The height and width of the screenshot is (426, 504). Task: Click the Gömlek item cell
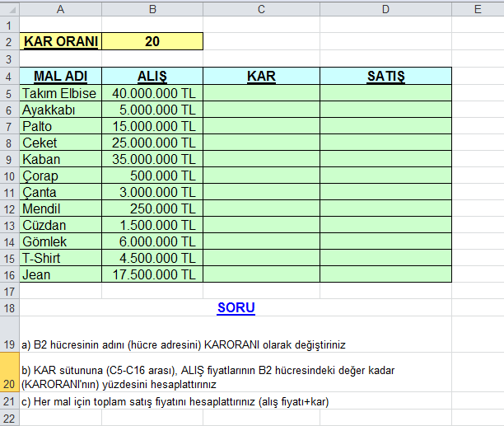tap(61, 241)
